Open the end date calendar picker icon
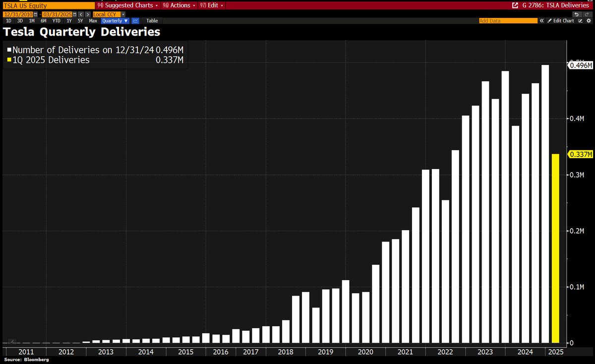This screenshot has width=595, height=364. pyautogui.click(x=74, y=14)
